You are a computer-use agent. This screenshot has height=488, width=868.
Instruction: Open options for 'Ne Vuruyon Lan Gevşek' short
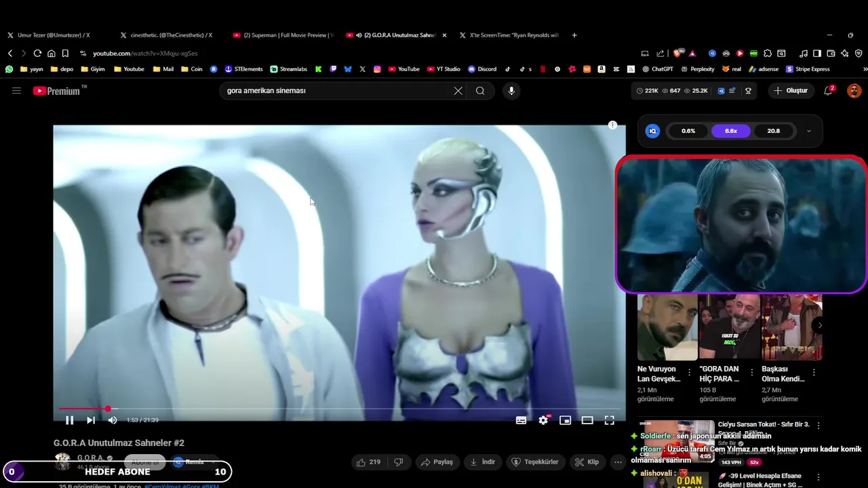click(x=689, y=372)
